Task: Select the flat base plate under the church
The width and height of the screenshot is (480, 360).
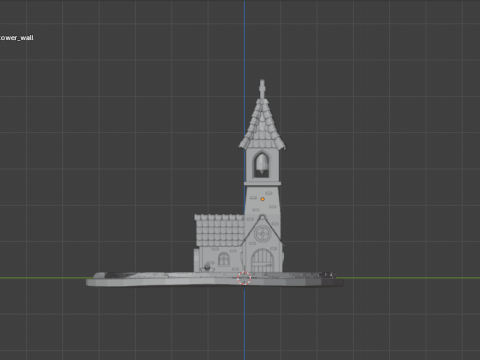Action: 215,280
